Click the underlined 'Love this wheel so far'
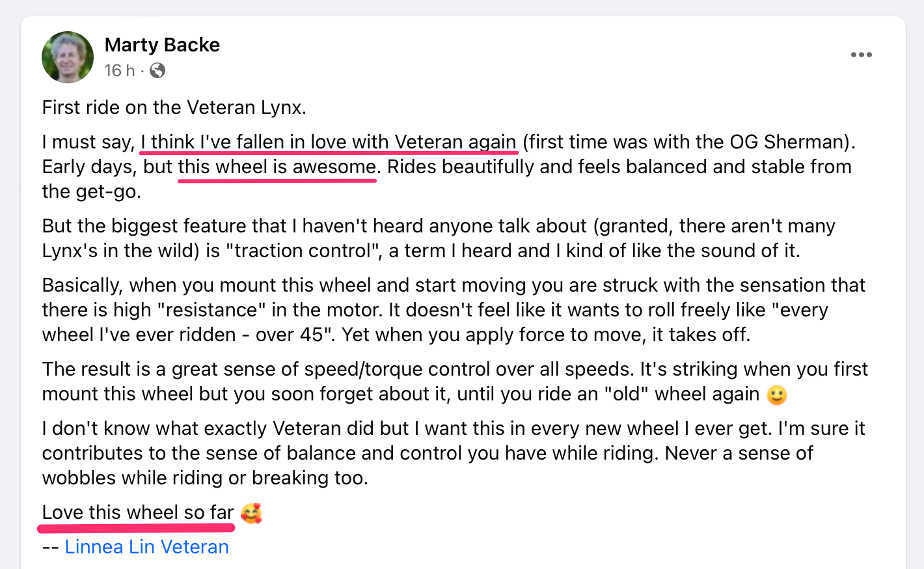The height and width of the screenshot is (569, 924). 138,513
